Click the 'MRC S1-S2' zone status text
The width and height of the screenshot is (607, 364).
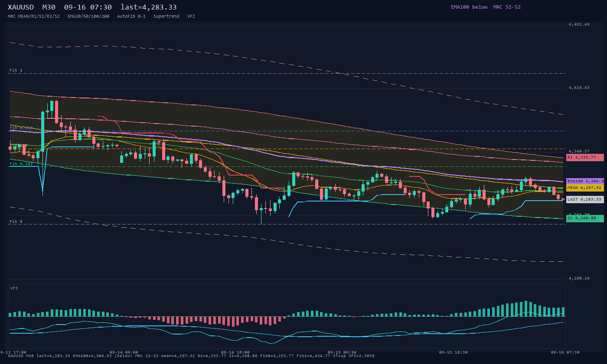507,7
